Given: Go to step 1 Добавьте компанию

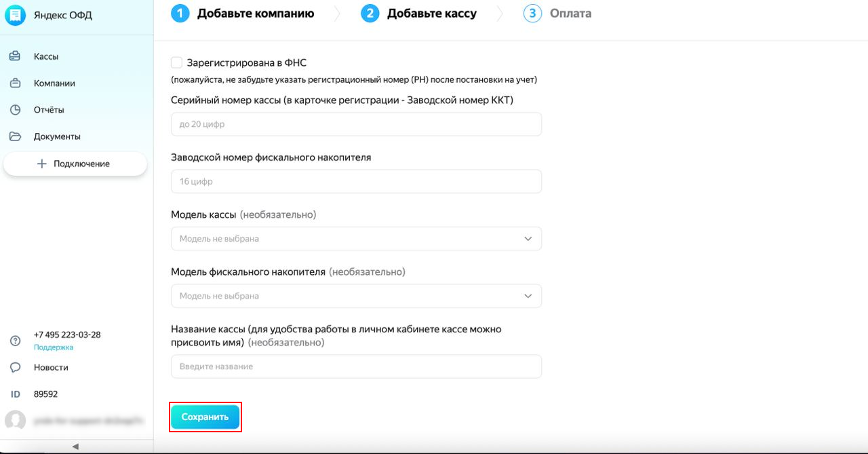Looking at the screenshot, I should point(243,13).
